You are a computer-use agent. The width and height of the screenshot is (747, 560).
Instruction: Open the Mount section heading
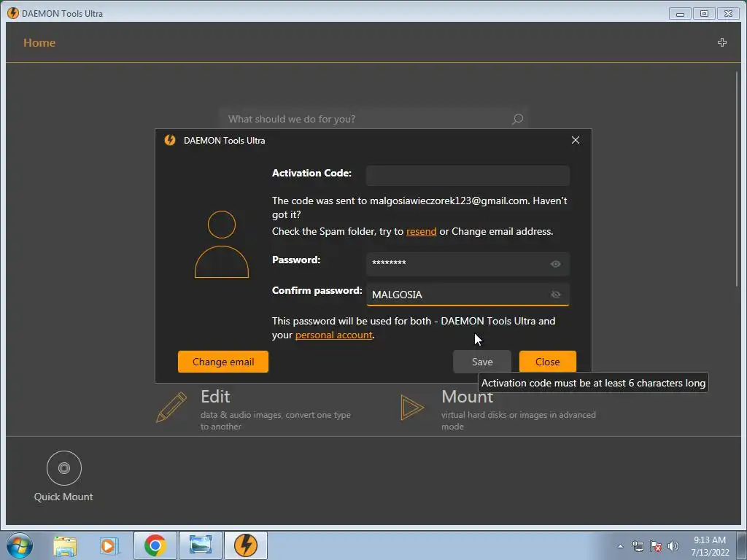[x=467, y=397]
